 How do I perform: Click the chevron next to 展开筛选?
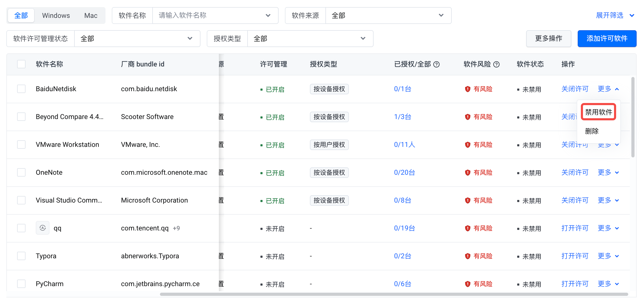pyautogui.click(x=632, y=16)
